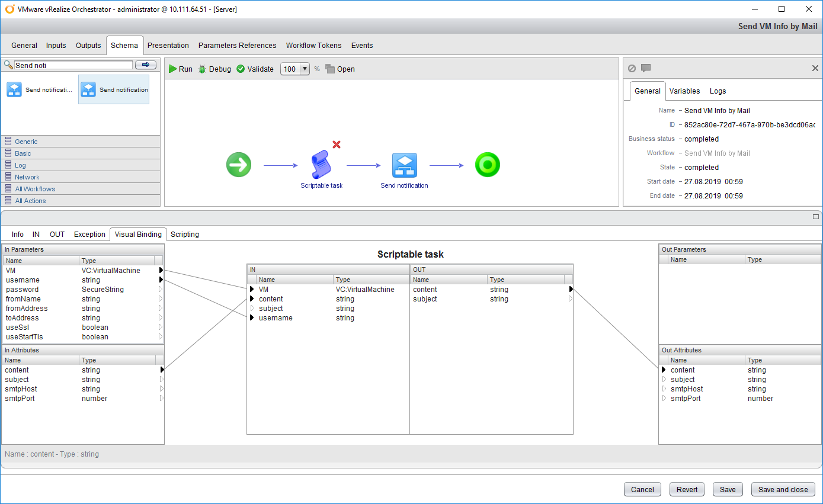Click the Debug bug icon

coord(203,69)
